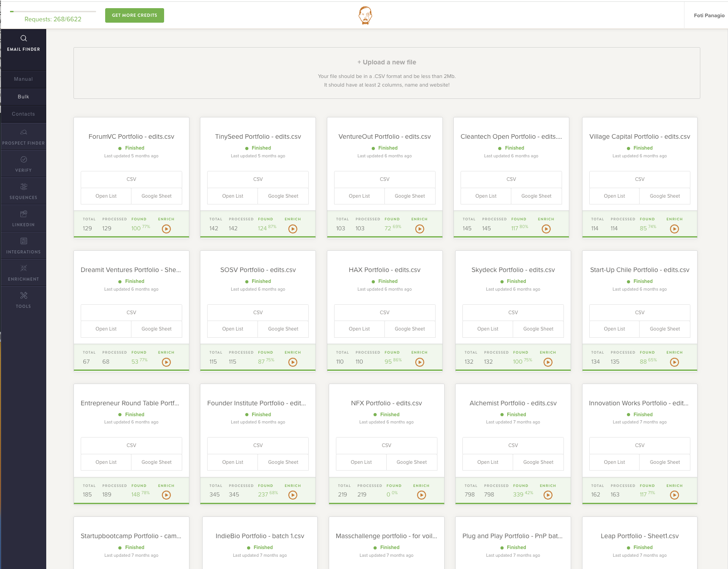Viewport: 728px width, 569px height.
Task: Select Contacts in sidebar menu
Action: [24, 114]
